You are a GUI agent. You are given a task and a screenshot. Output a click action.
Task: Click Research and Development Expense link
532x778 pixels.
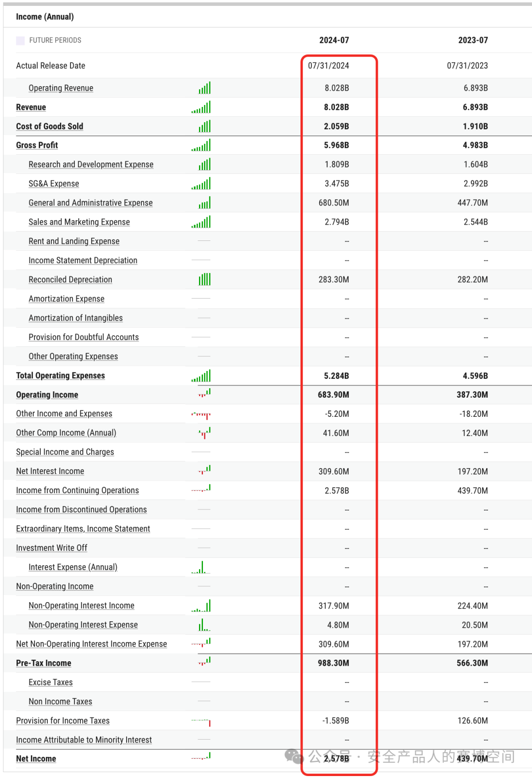(x=91, y=165)
